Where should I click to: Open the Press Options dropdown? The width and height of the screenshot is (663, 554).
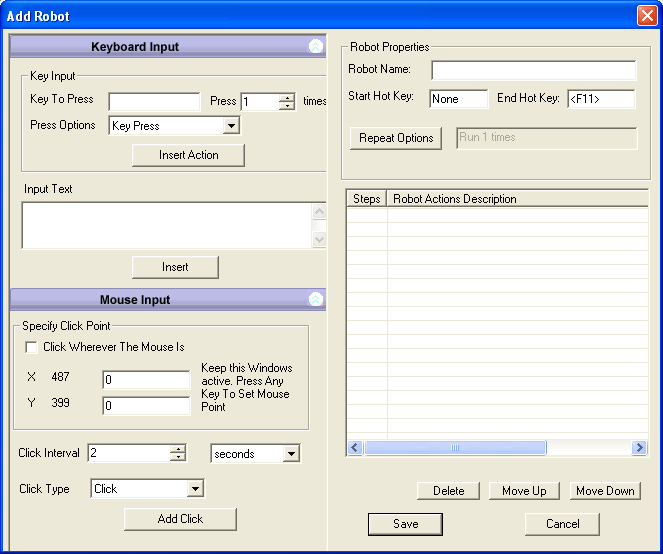point(231,126)
